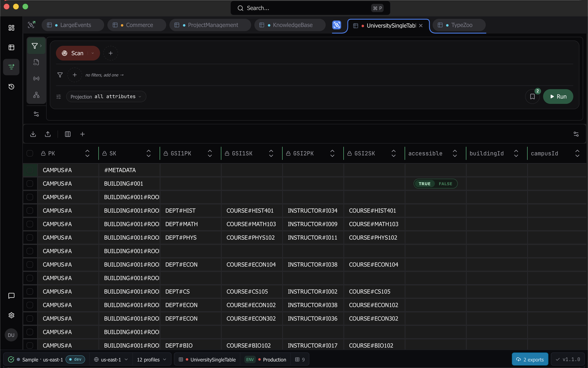
Task: Open the live stream broadcast panel icon
Action: point(36,79)
